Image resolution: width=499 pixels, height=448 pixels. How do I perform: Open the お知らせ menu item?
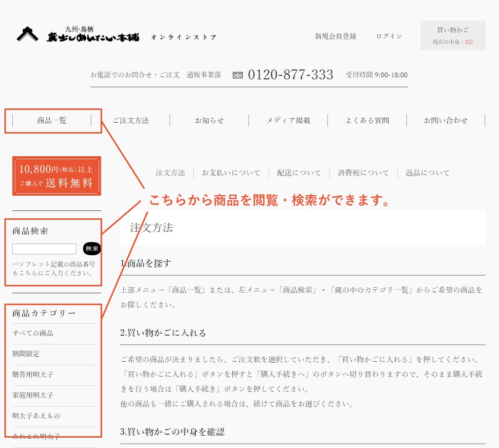pyautogui.click(x=209, y=121)
